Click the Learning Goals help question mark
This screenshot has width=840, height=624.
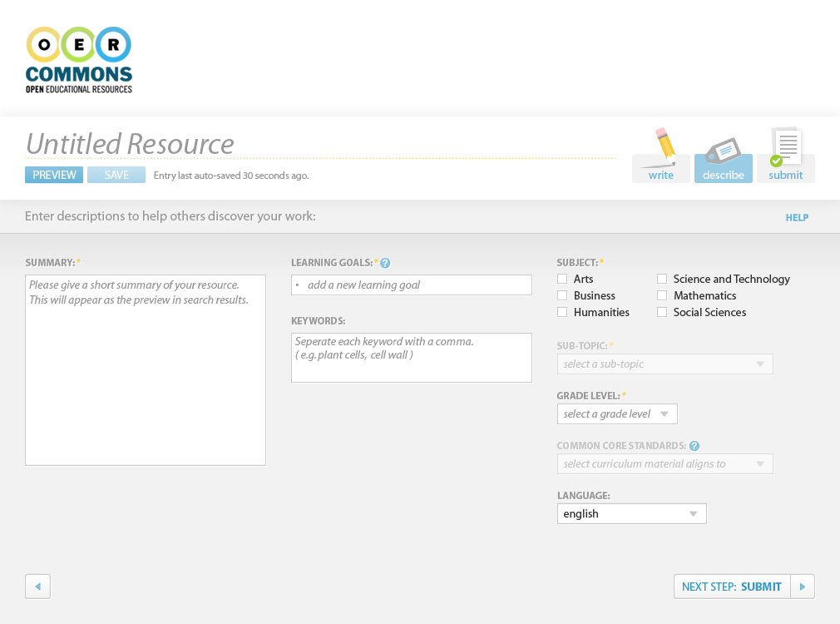385,263
